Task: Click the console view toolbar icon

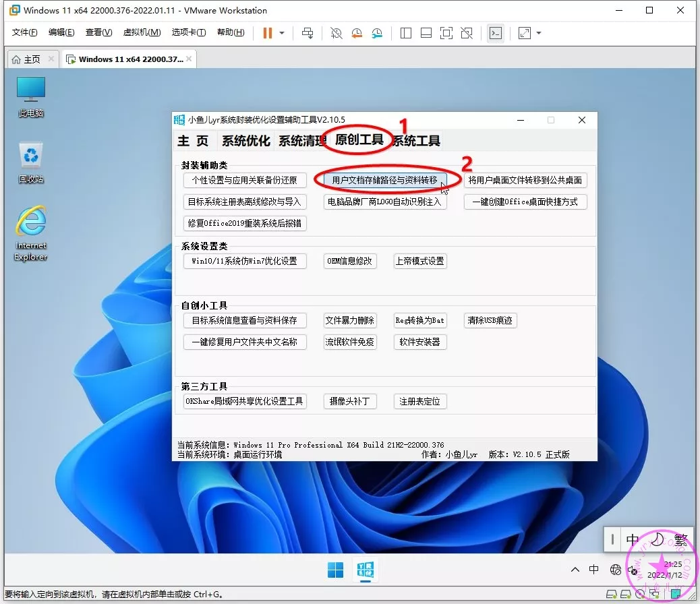Action: point(495,33)
